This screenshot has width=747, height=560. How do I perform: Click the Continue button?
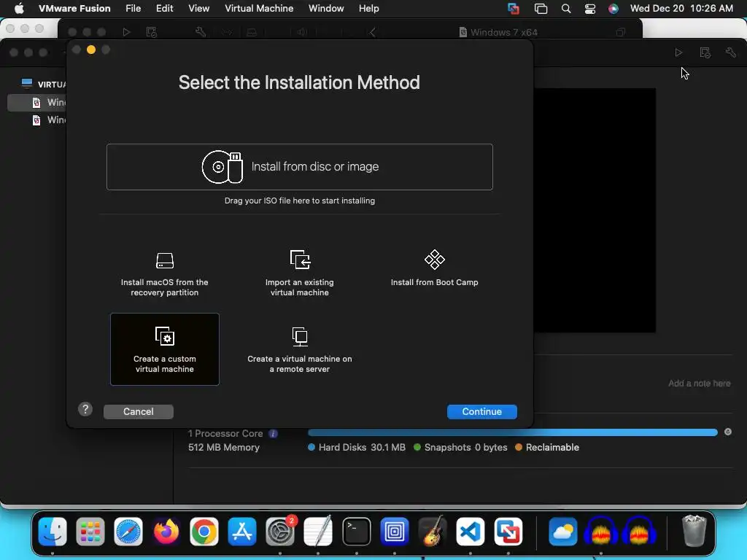[481, 411]
